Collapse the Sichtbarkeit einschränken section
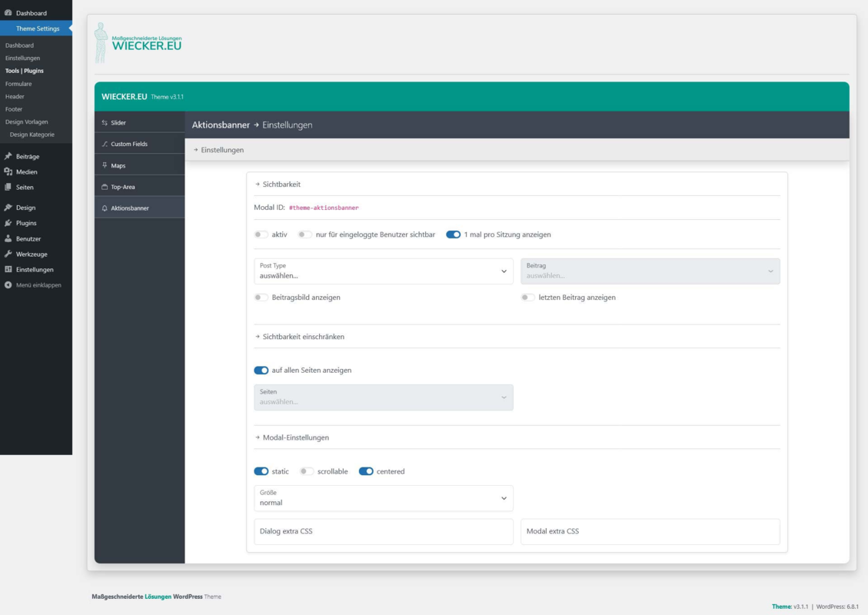 300,337
